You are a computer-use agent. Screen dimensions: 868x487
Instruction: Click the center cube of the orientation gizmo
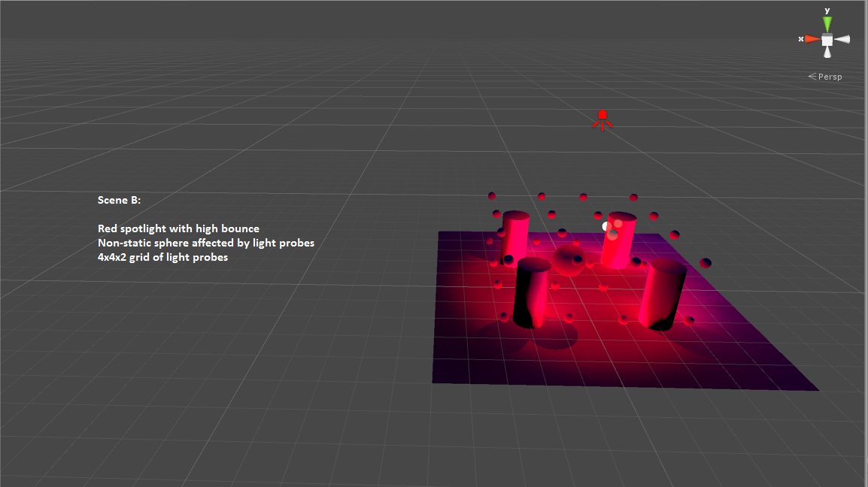click(826, 38)
